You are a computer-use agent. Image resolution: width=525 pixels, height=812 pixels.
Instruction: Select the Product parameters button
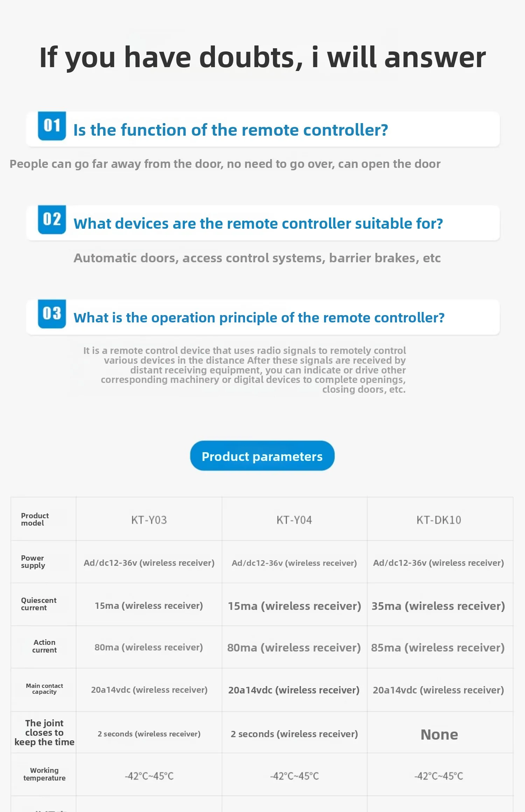click(262, 456)
